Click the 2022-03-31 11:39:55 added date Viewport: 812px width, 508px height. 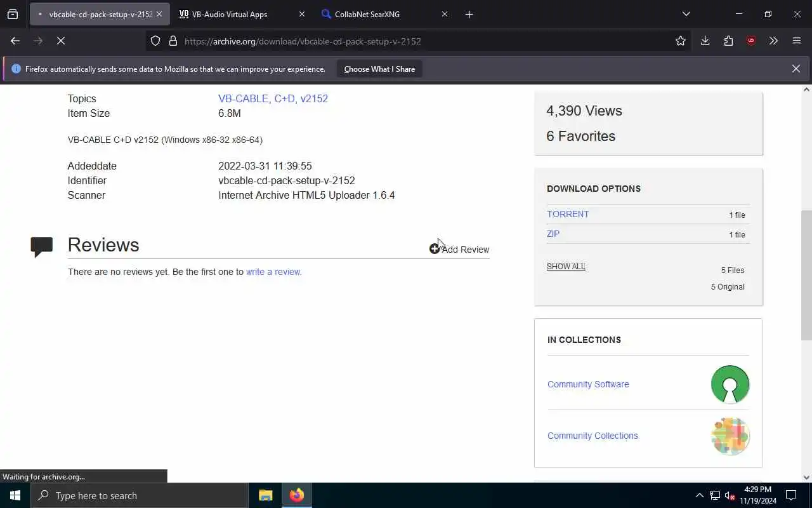tap(265, 166)
